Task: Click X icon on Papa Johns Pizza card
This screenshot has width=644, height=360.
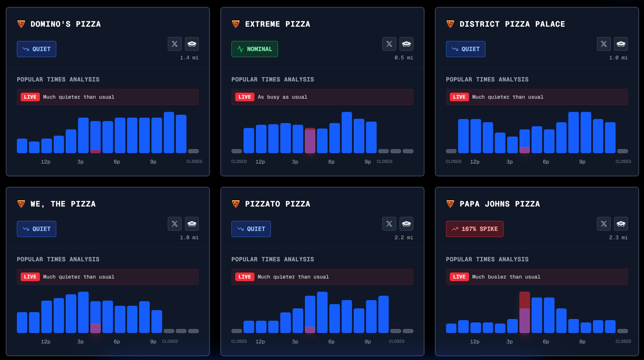Action: click(604, 224)
